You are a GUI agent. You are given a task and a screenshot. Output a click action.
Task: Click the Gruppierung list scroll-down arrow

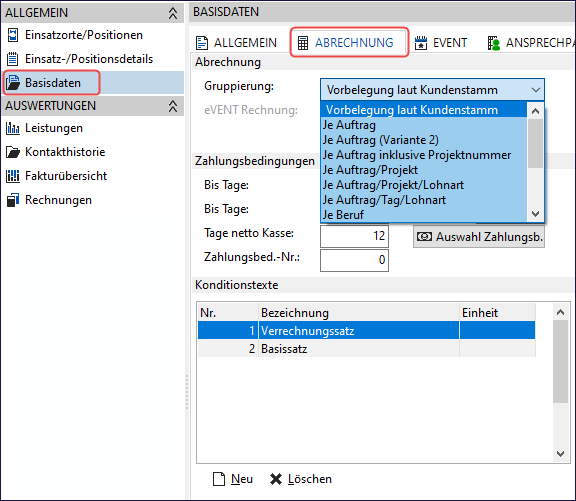point(535,214)
